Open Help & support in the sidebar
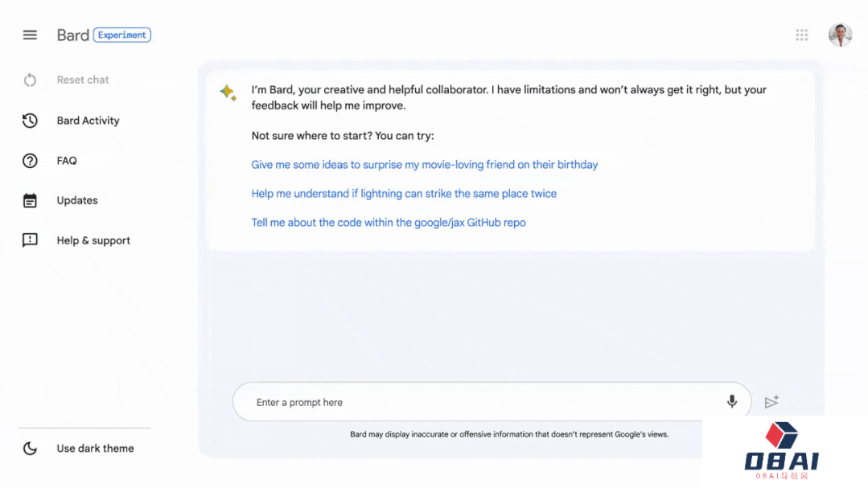Screen dimensions: 868x488 (x=93, y=240)
